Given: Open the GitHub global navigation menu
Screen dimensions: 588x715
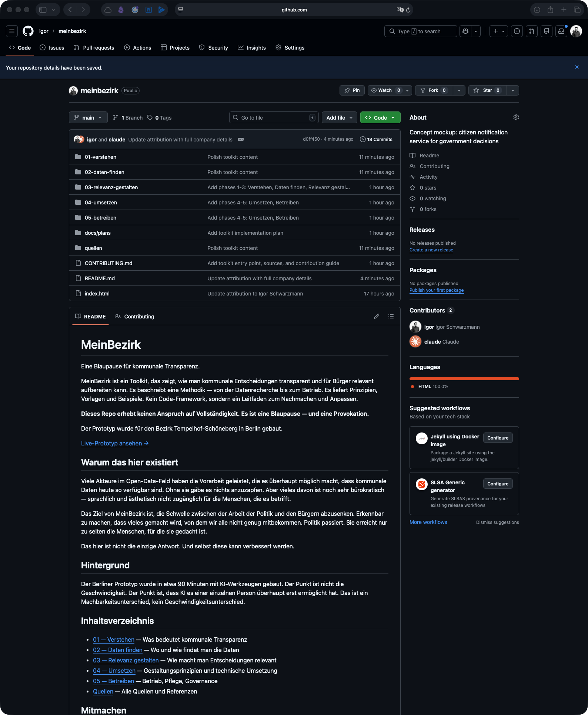Looking at the screenshot, I should (12, 31).
